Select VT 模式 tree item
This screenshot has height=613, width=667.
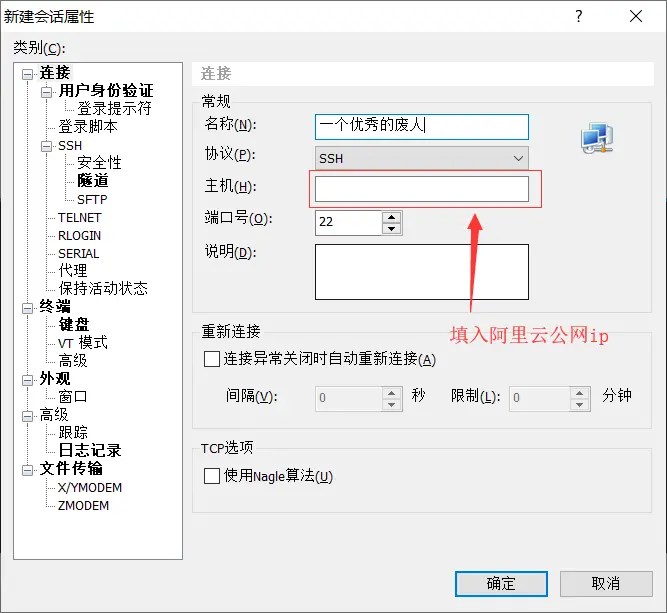[83, 342]
